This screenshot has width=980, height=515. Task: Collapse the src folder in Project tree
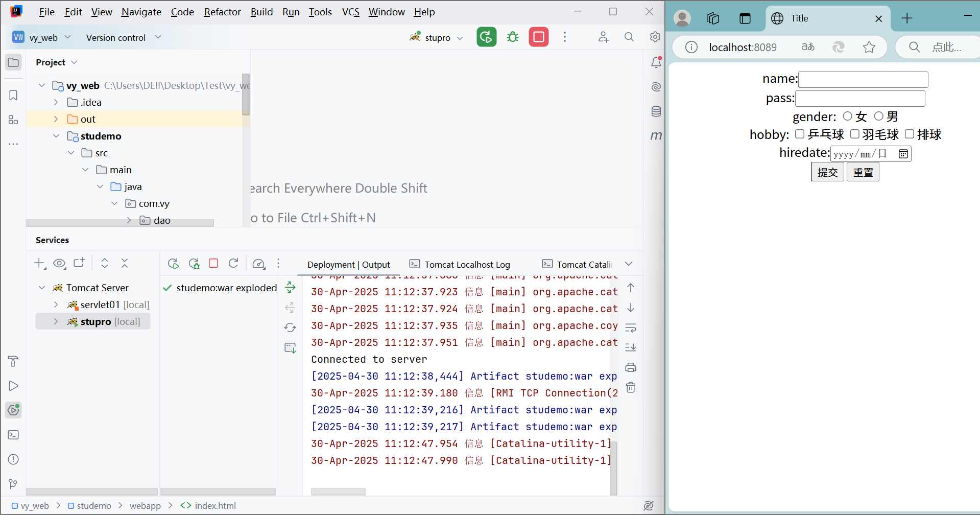(71, 152)
